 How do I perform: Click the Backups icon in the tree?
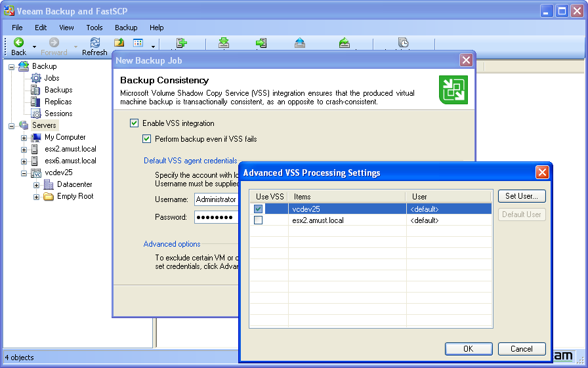pyautogui.click(x=35, y=90)
